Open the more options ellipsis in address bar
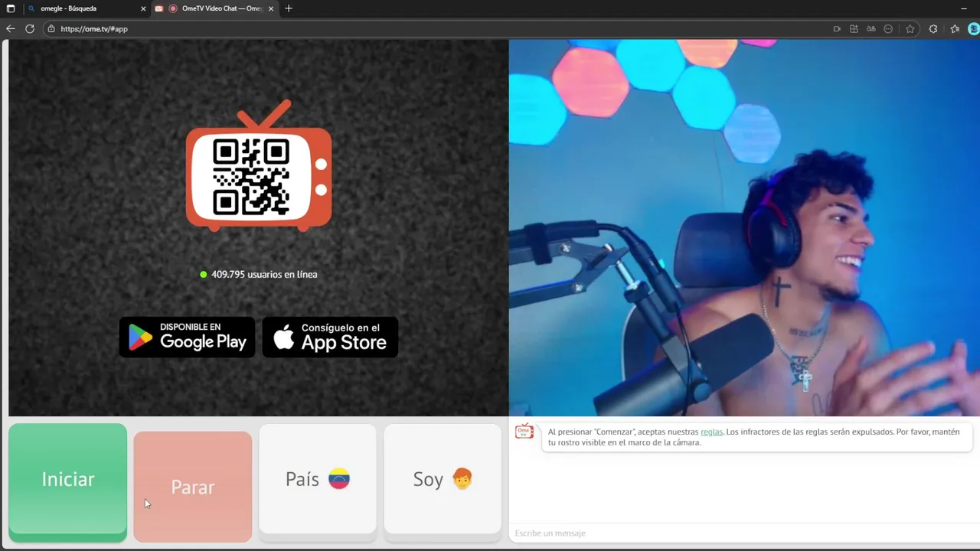Image resolution: width=980 pixels, height=551 pixels. (x=888, y=29)
